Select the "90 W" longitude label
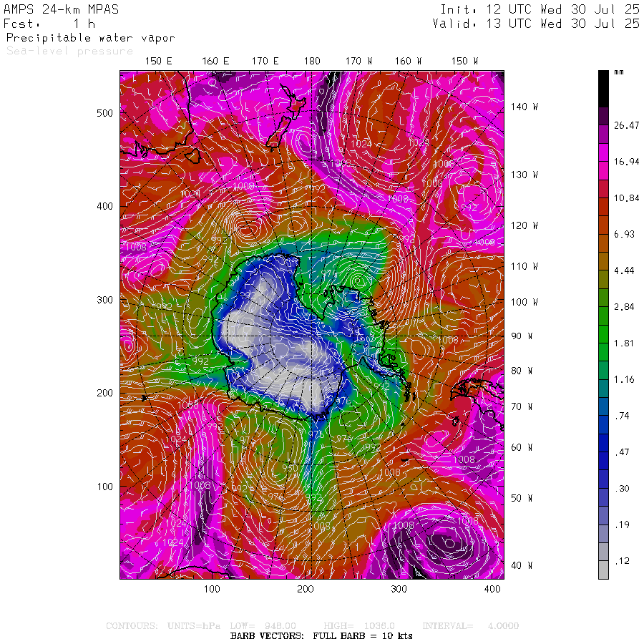The image size is (644, 644). tap(522, 336)
